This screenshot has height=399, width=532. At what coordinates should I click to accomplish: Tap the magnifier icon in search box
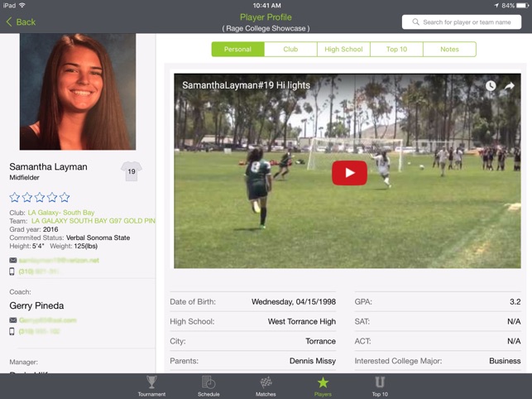tap(415, 22)
